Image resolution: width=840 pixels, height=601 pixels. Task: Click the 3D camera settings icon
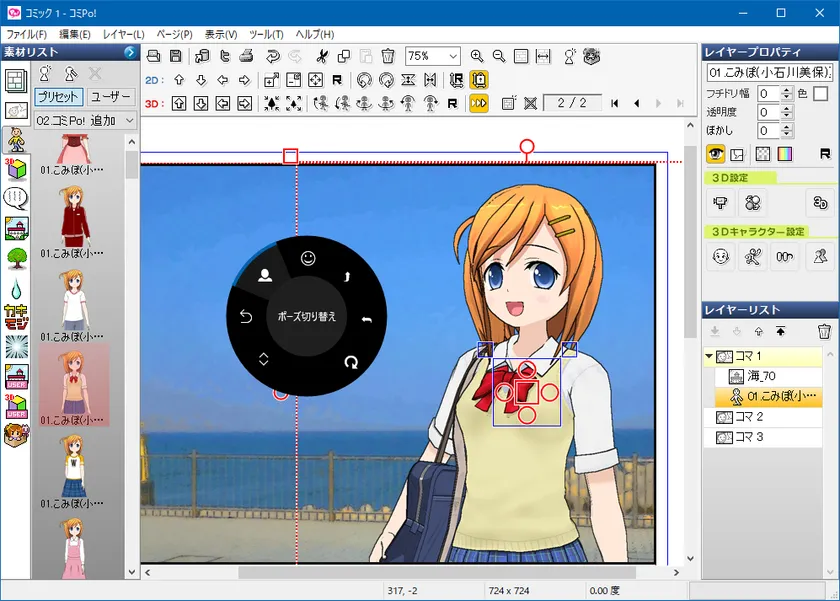click(719, 203)
